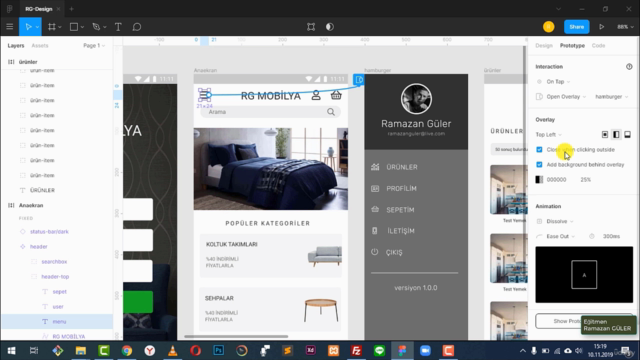Toggle Close when clicking outside checkbox
This screenshot has width=640, height=360.
(x=539, y=150)
